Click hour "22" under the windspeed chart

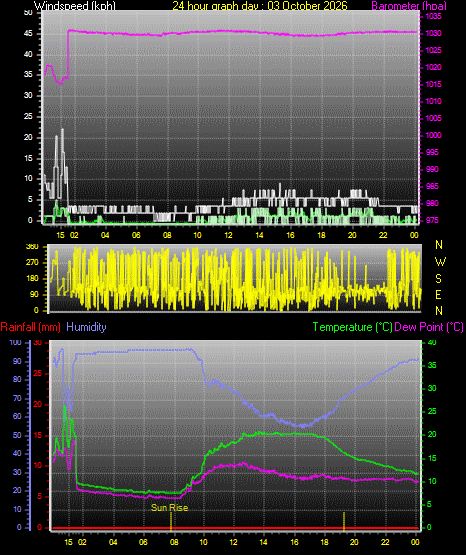point(383,235)
